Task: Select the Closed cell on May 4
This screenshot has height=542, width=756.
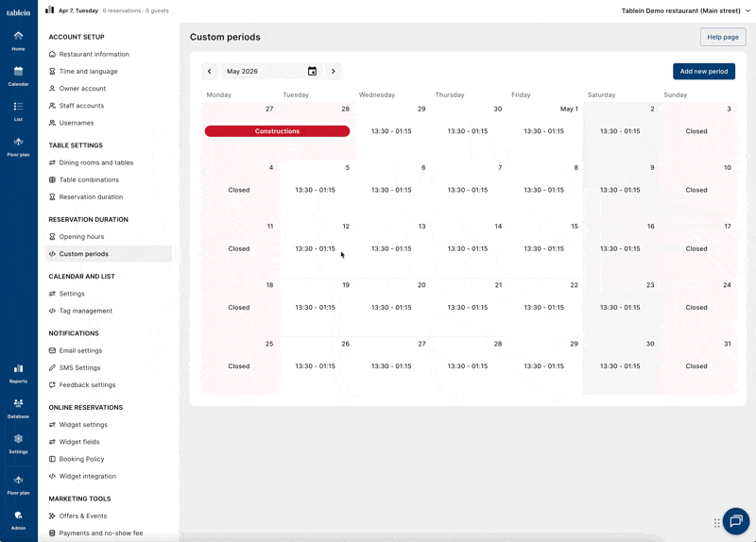Action: click(239, 190)
